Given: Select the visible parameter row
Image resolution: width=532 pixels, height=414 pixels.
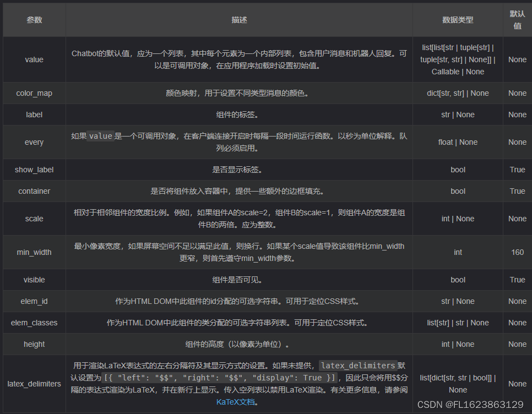Looking at the screenshot, I should (x=34, y=280).
